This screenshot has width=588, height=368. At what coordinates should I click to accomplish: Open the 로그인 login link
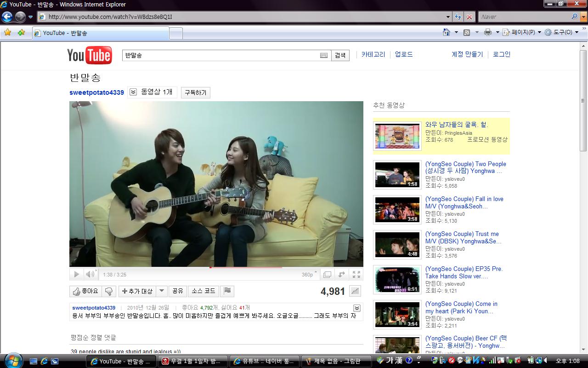[x=502, y=54]
